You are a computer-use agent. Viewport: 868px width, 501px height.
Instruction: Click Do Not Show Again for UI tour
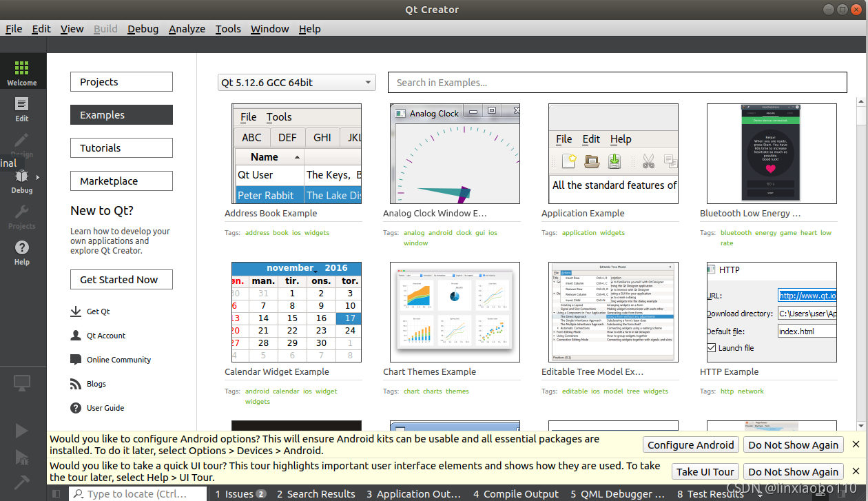pos(794,472)
